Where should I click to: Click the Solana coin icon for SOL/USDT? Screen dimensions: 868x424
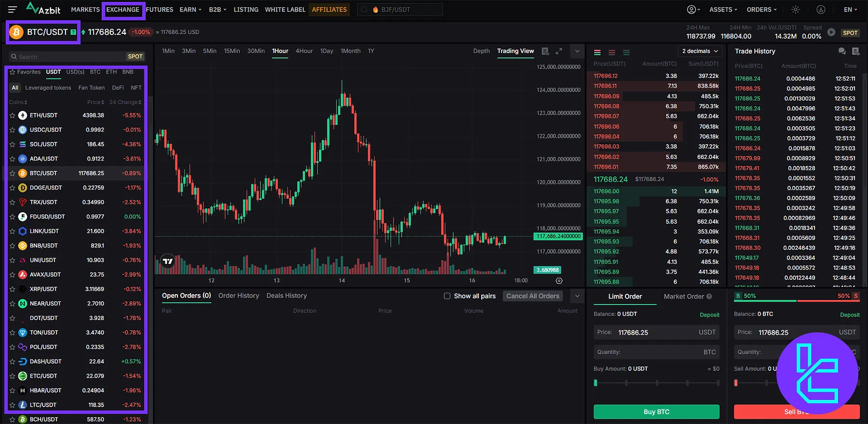23,144
